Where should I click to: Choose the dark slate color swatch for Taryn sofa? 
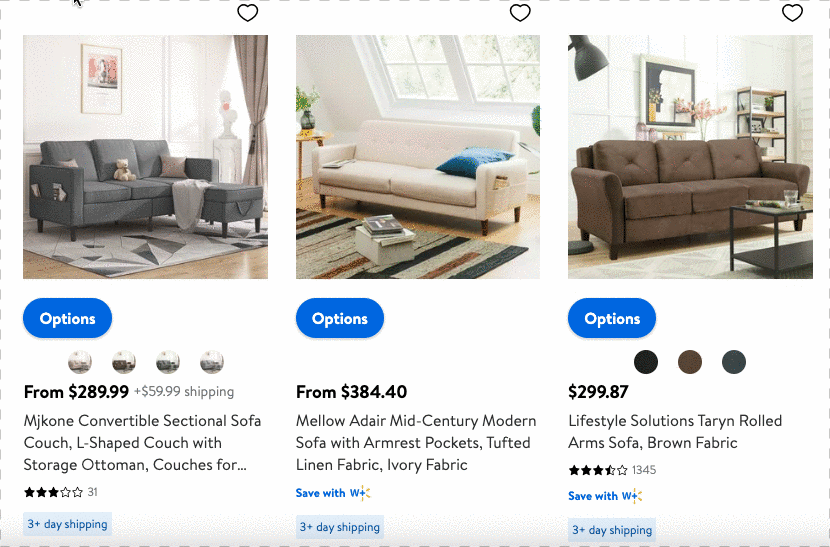tap(734, 362)
